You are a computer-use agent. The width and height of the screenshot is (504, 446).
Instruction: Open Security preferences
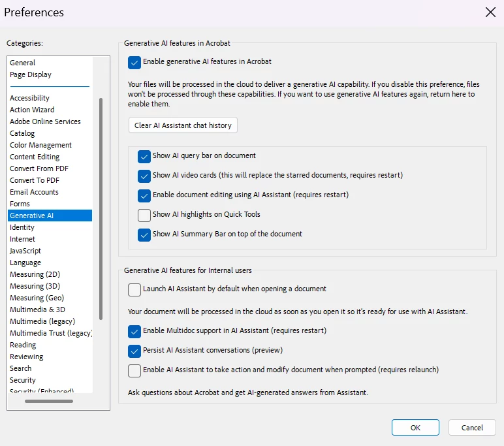[50, 380]
